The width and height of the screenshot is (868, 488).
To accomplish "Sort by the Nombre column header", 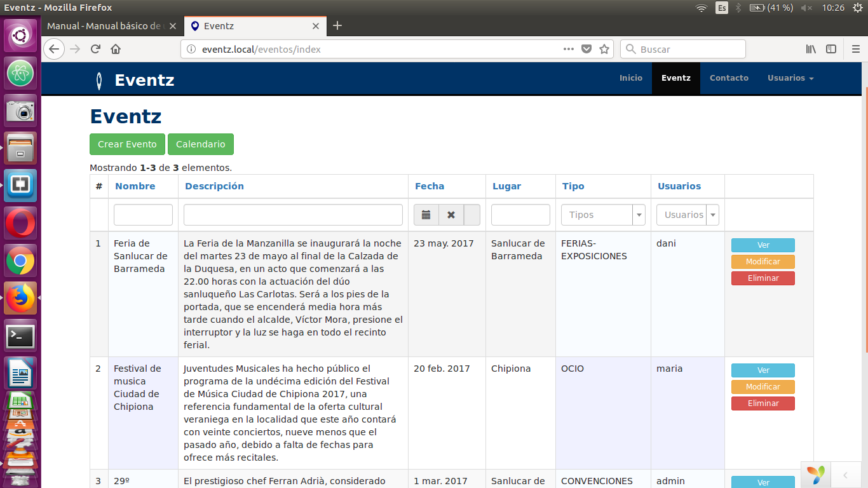I will 135,186.
